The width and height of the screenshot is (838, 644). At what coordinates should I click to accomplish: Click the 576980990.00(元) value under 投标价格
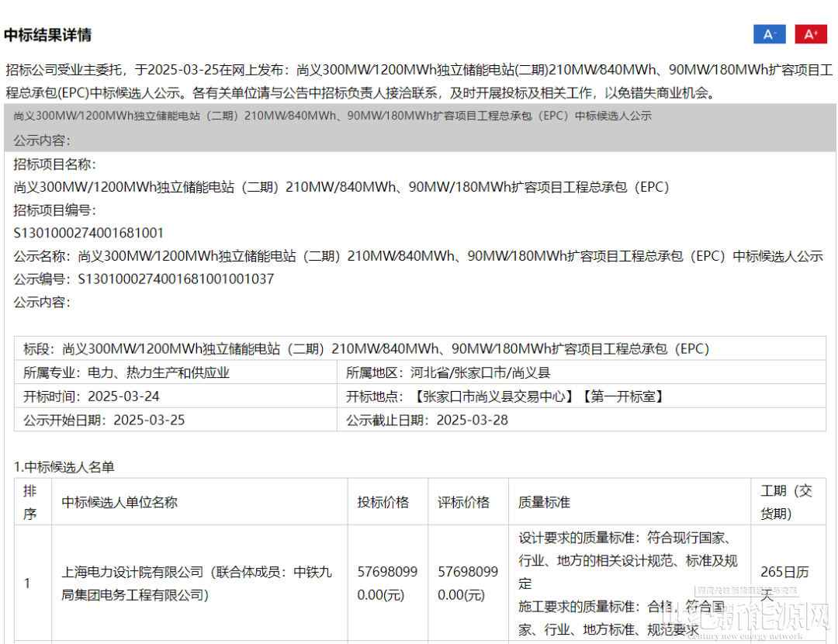coord(388,583)
